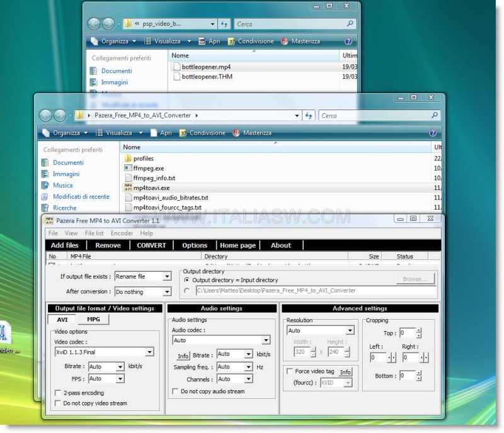Click Pazera converter title bar app icon

tap(49, 221)
